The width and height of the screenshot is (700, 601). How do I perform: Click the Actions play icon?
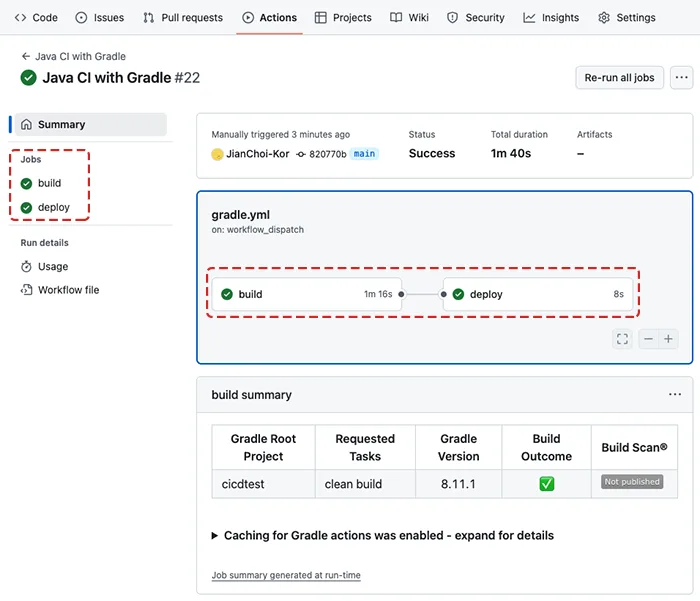tap(248, 17)
